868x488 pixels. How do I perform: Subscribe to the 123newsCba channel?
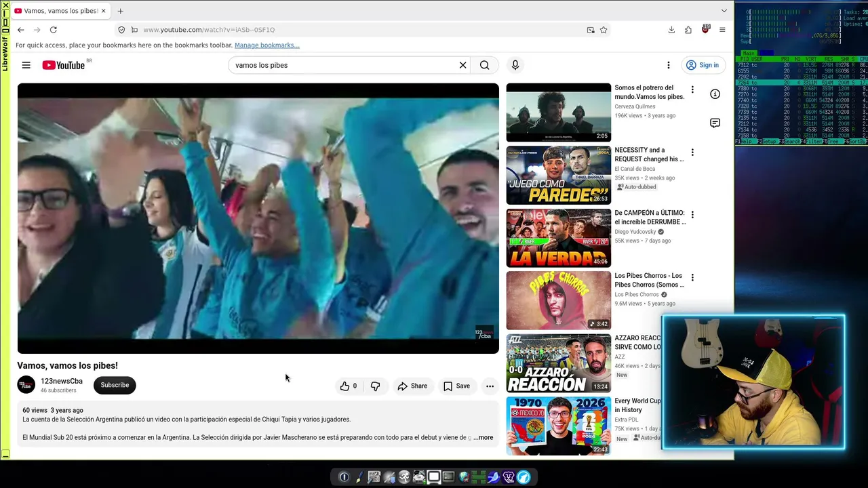point(115,385)
